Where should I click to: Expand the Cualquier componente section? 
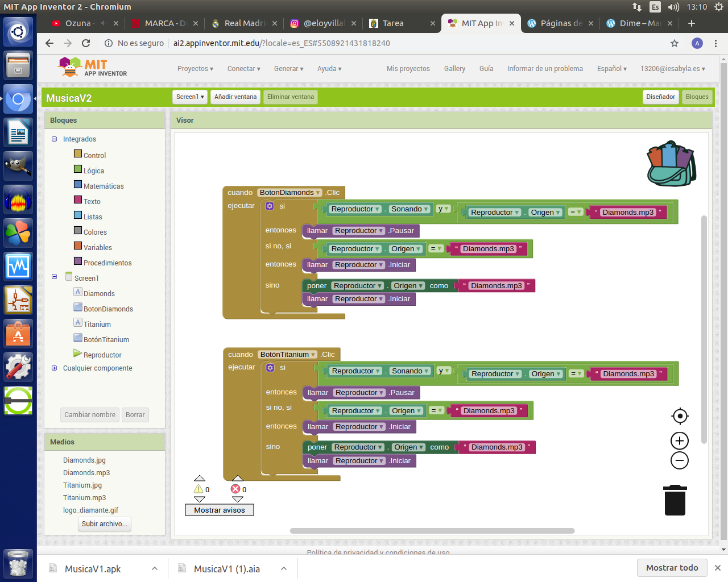coord(55,368)
